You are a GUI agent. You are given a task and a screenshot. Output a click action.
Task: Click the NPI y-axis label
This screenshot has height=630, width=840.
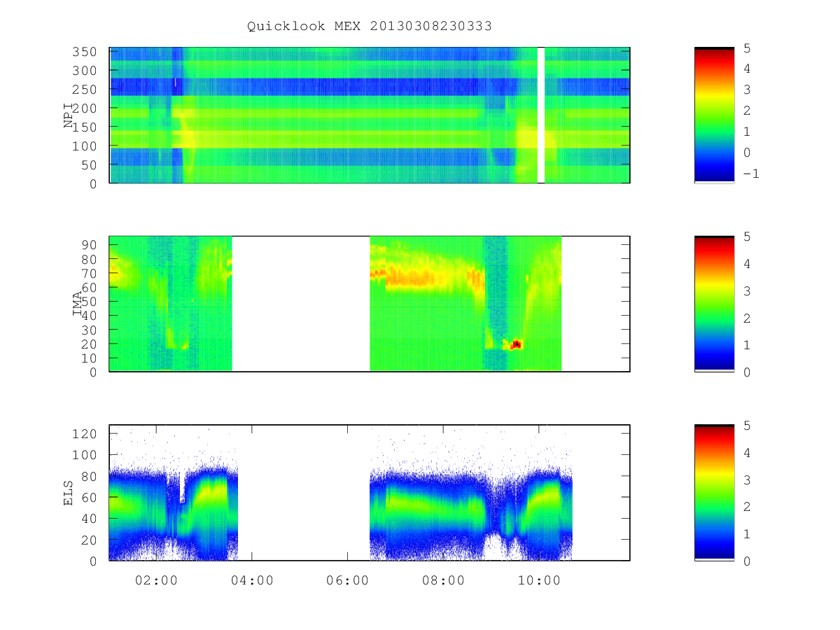click(x=69, y=115)
